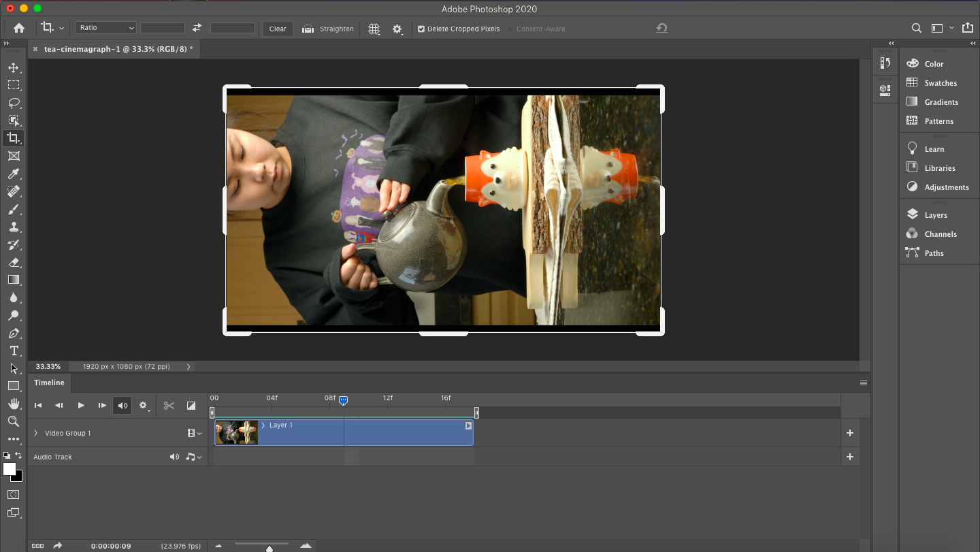The image size is (980, 552).
Task: Mute the Audio Track
Action: coord(174,457)
